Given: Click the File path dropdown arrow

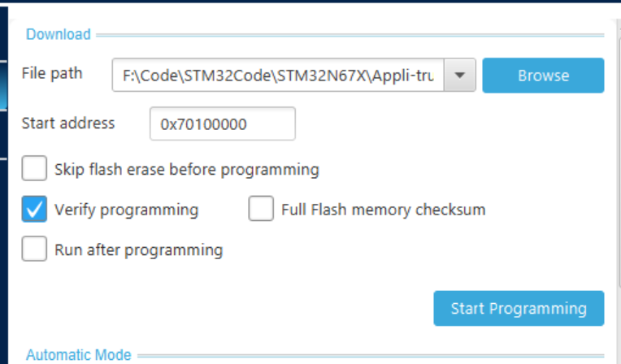Looking at the screenshot, I should [x=460, y=76].
